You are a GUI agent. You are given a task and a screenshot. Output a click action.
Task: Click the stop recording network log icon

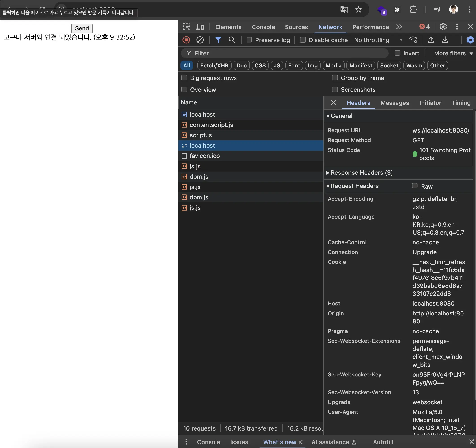click(186, 40)
